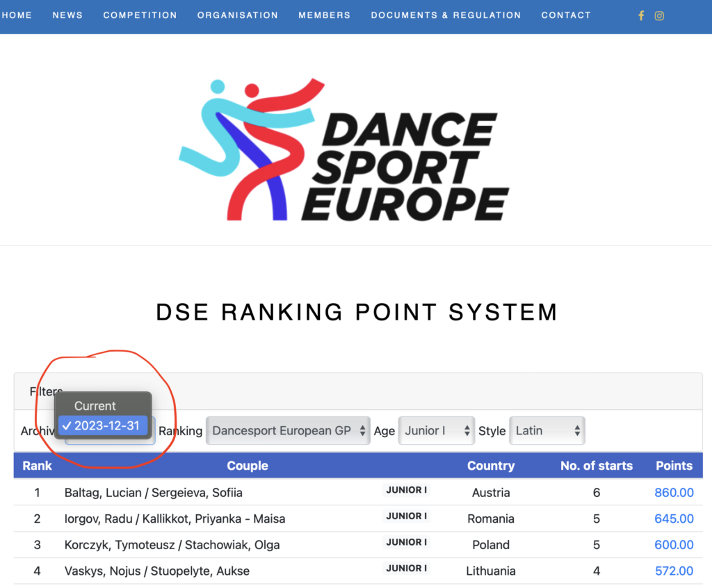Open the Ranking dropdown Dancesport European GP

tap(288, 430)
